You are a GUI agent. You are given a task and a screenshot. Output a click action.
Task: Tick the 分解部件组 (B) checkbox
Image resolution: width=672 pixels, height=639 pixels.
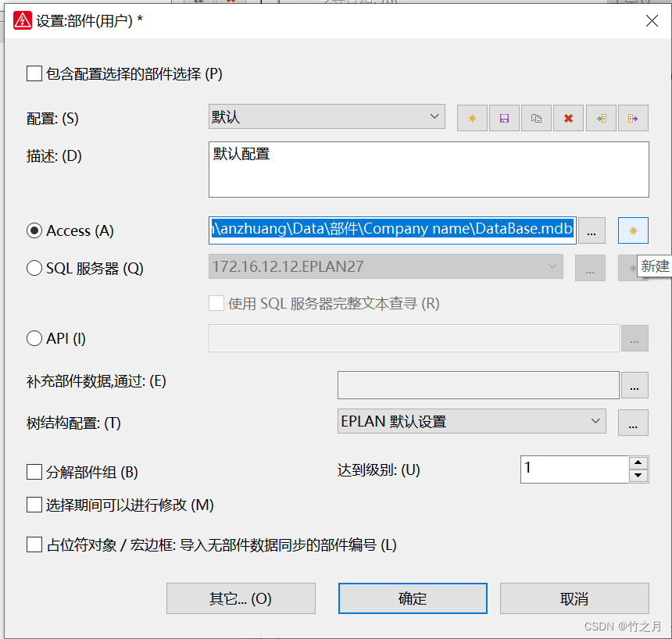(x=34, y=473)
